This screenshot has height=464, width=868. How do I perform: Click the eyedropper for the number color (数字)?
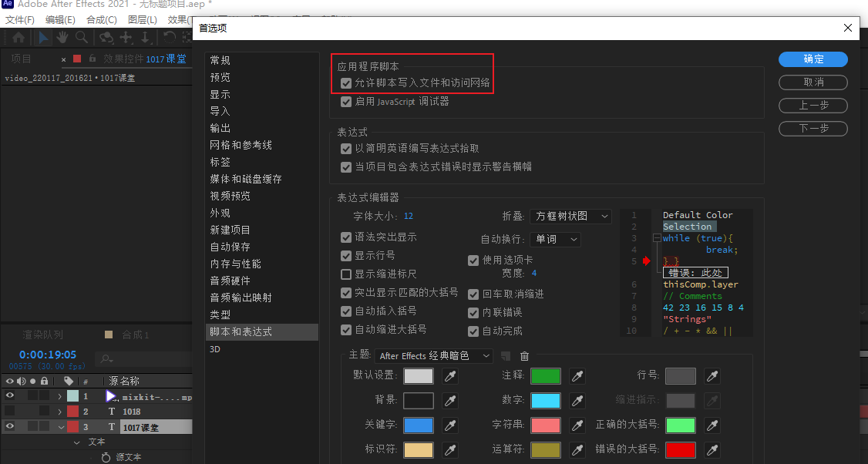pos(577,400)
